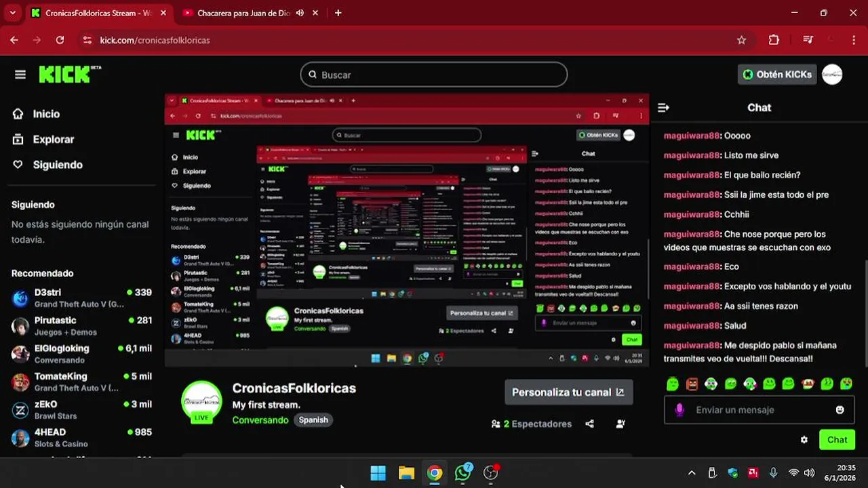Open File Explorer from the taskbar
This screenshot has height=488, width=868.
tap(406, 473)
